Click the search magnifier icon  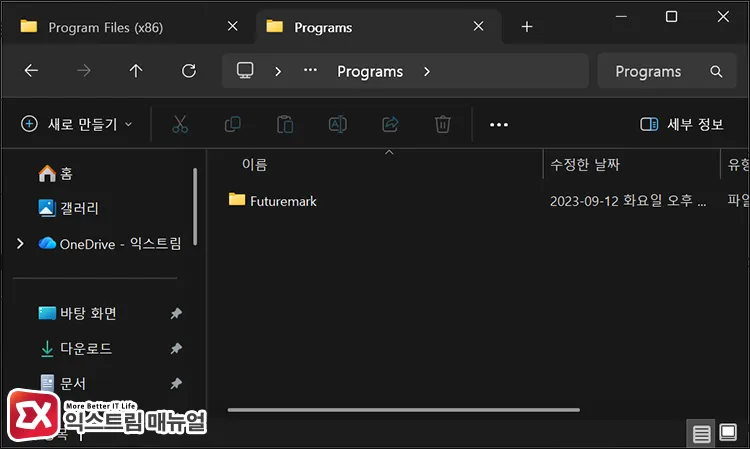(x=716, y=71)
